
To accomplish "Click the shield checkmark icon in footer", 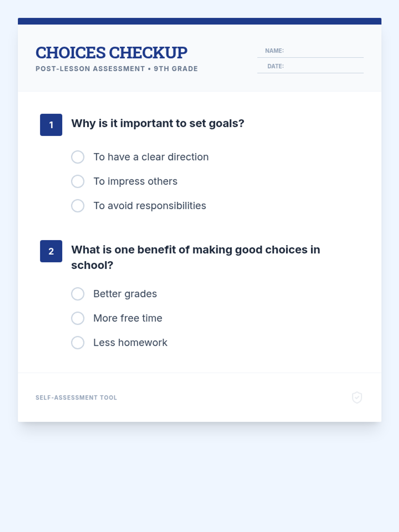I will coord(357,397).
